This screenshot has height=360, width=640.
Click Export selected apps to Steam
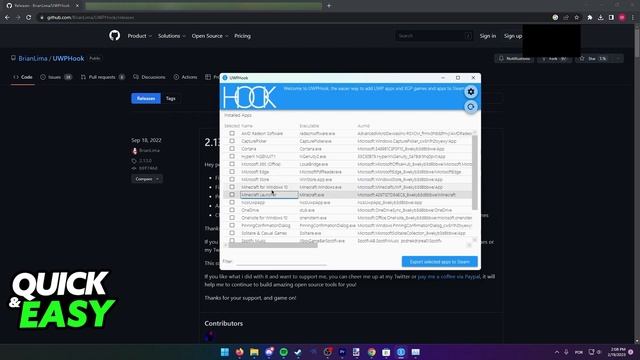click(440, 262)
